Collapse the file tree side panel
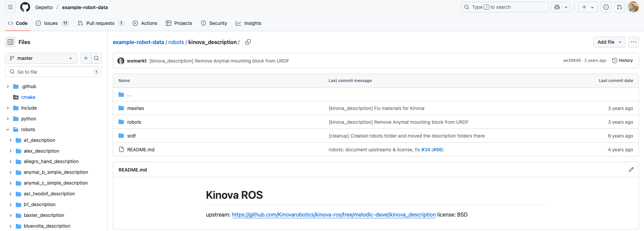Image resolution: width=644 pixels, height=231 pixels. (10, 42)
